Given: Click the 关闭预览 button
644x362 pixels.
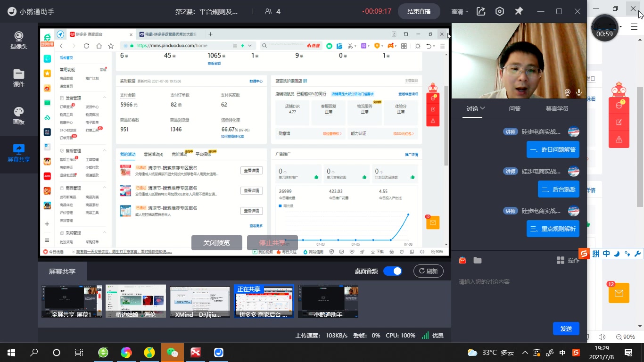Looking at the screenshot, I should [217, 243].
